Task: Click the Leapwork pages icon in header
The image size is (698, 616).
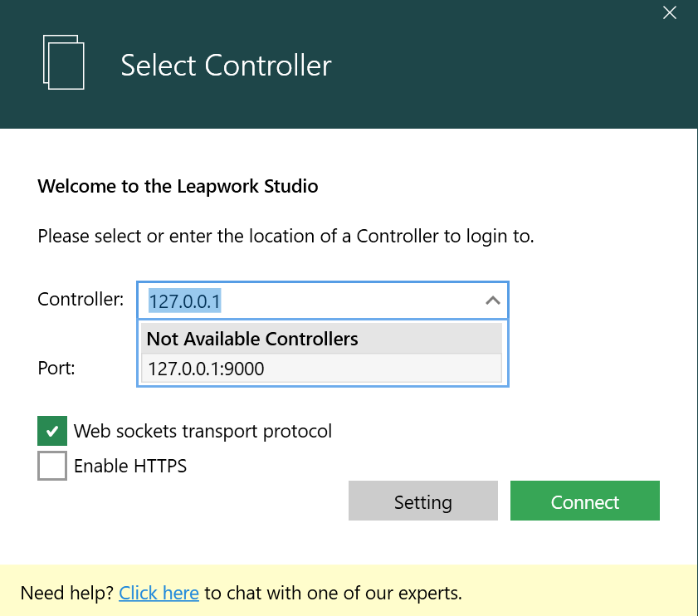Action: pyautogui.click(x=63, y=62)
